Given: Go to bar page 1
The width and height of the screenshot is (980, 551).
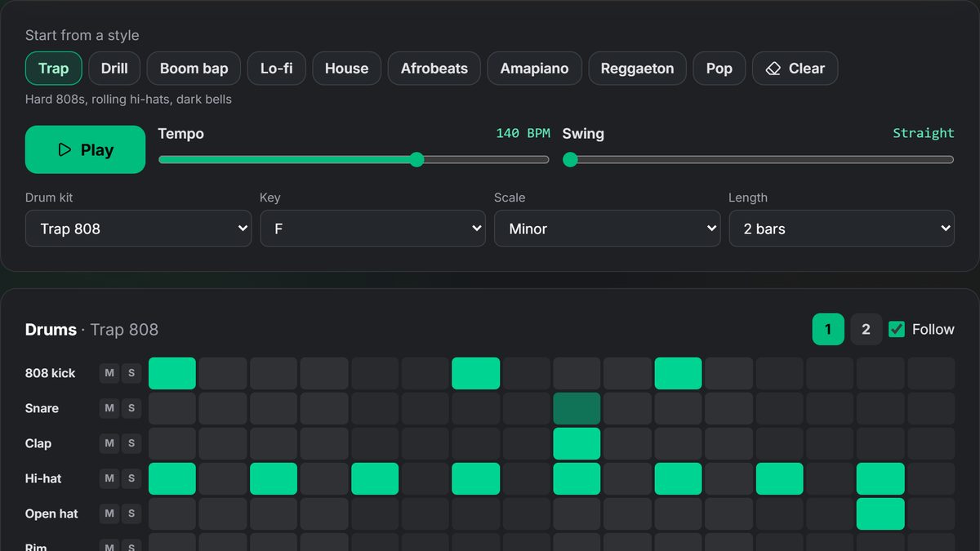Looking at the screenshot, I should pyautogui.click(x=828, y=330).
